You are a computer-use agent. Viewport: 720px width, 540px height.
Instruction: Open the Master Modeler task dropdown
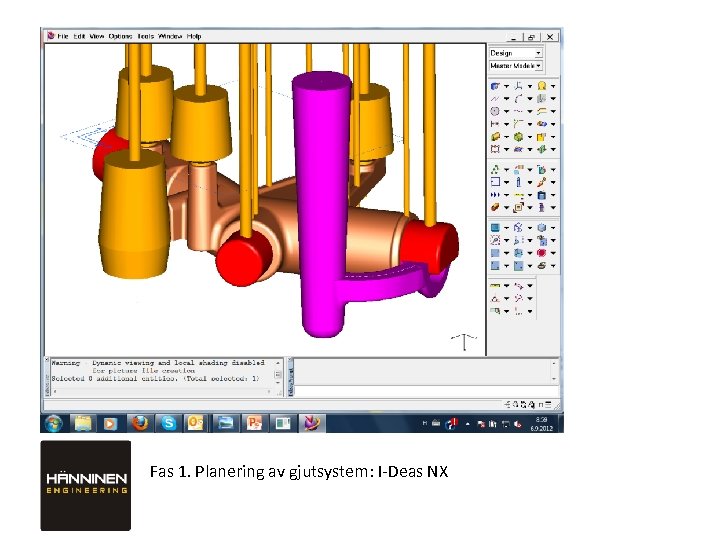516,66
